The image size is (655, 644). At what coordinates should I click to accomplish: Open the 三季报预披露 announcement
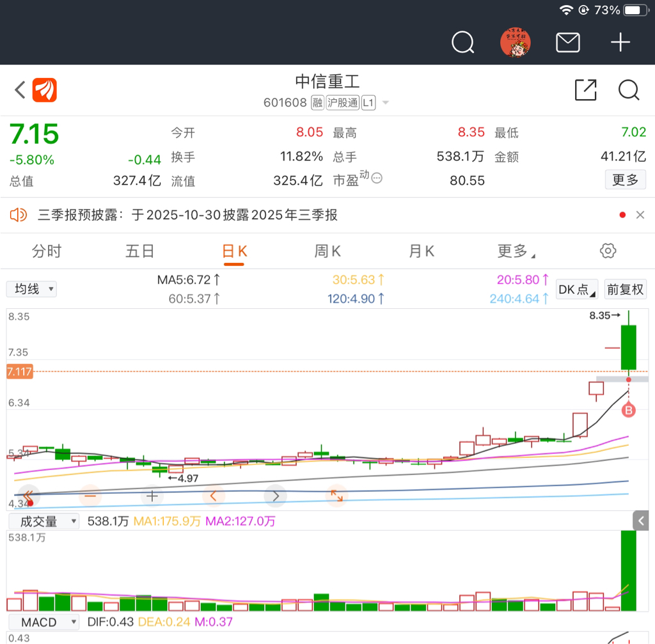[187, 215]
